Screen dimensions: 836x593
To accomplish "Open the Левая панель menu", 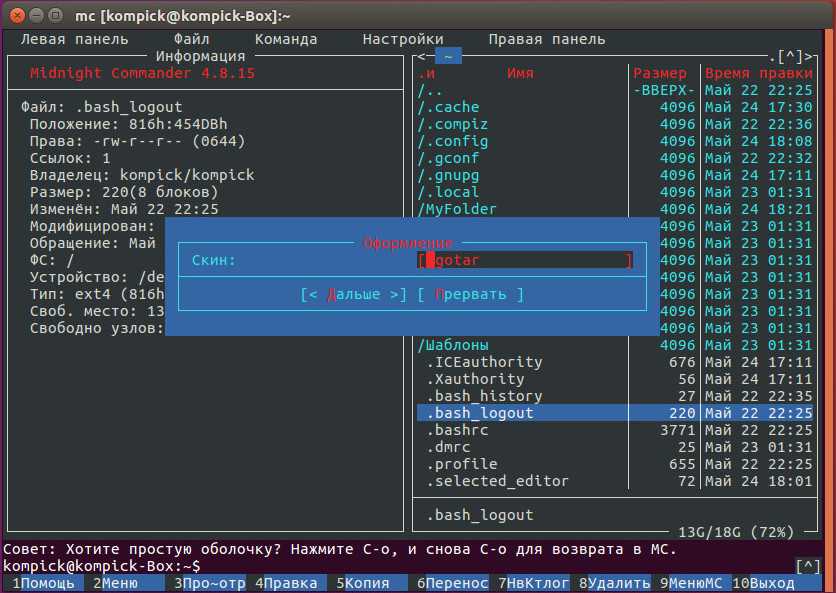I will [x=75, y=39].
